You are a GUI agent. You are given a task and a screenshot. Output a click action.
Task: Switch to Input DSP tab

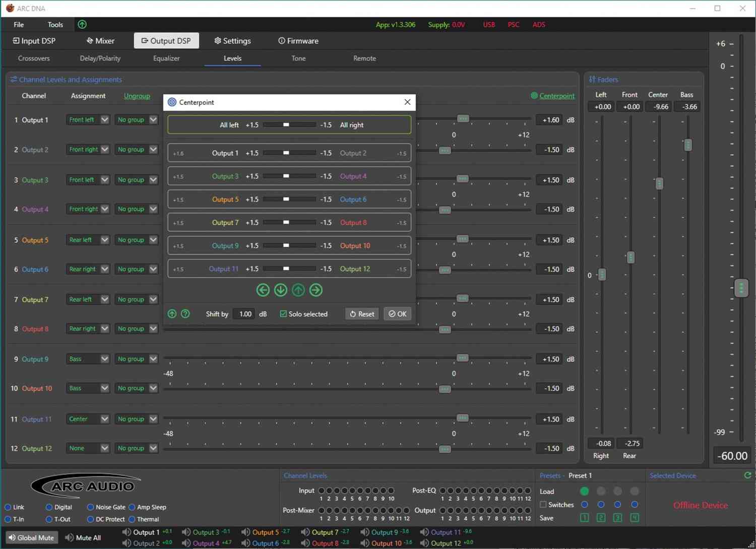pos(34,41)
